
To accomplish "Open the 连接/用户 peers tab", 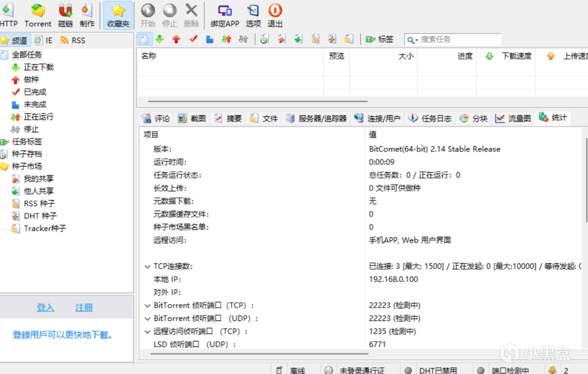I will pyautogui.click(x=378, y=118).
